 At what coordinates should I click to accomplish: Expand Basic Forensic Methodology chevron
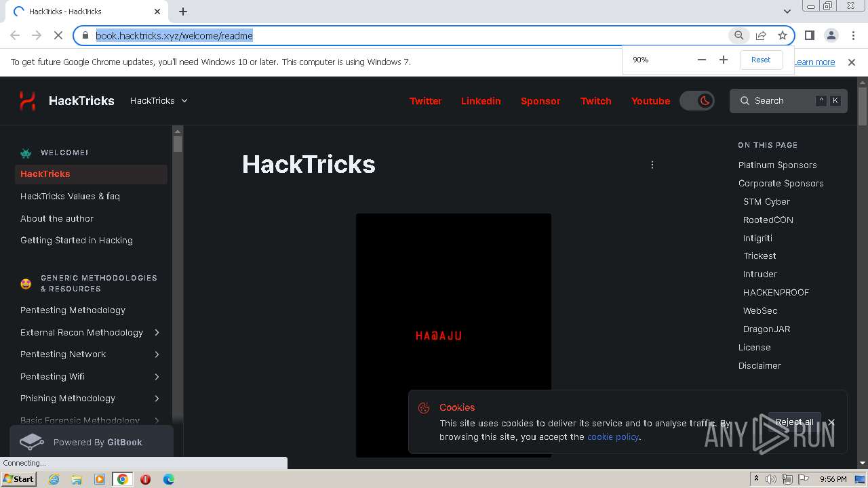coord(157,420)
